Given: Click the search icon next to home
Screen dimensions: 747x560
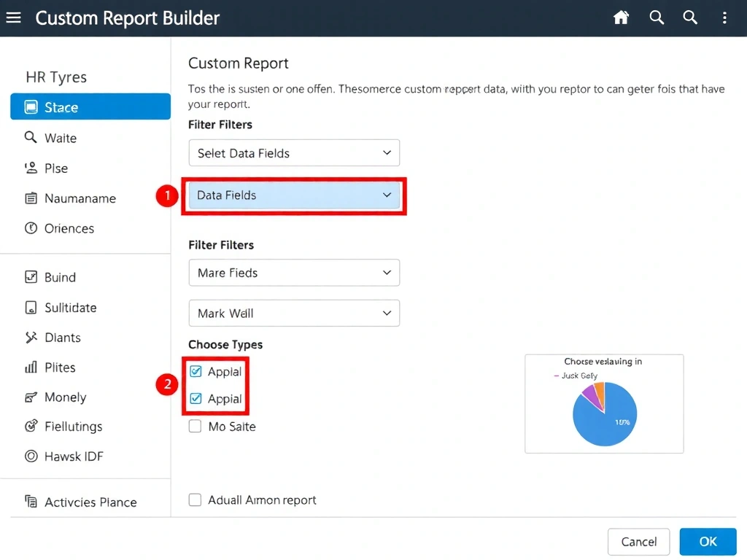Looking at the screenshot, I should click(656, 17).
